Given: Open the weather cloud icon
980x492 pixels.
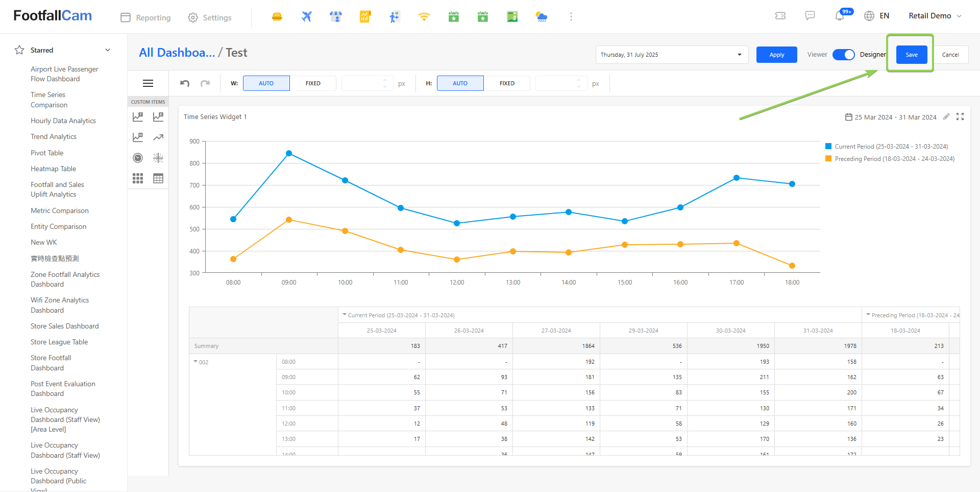Looking at the screenshot, I should pyautogui.click(x=542, y=17).
